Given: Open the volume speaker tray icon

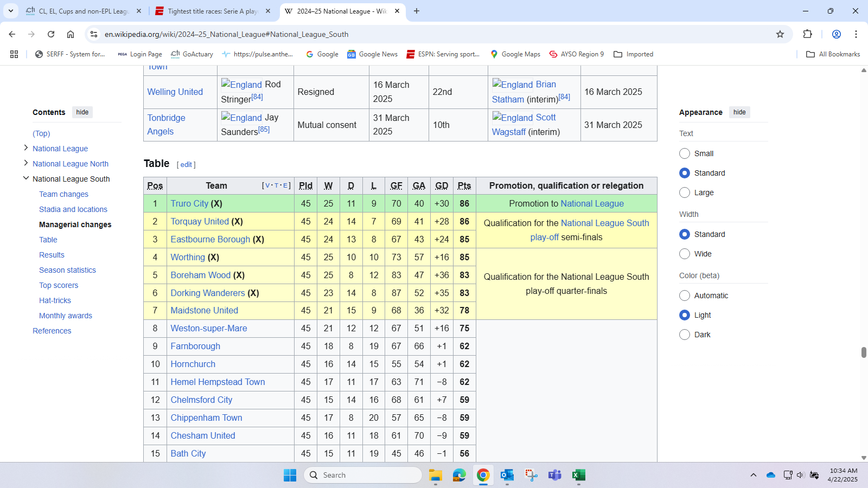Looking at the screenshot, I should click(x=800, y=475).
